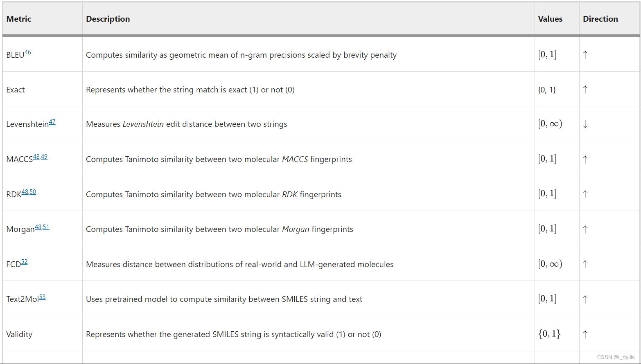Click description 'Measures Levenshtein edit distance'
This screenshot has width=641, height=364.
186,124
